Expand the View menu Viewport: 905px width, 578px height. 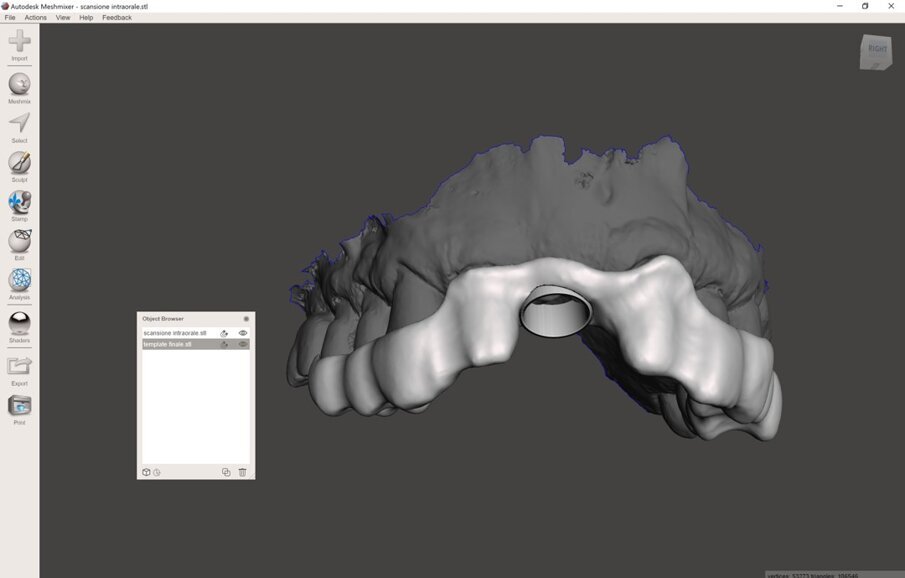point(63,17)
